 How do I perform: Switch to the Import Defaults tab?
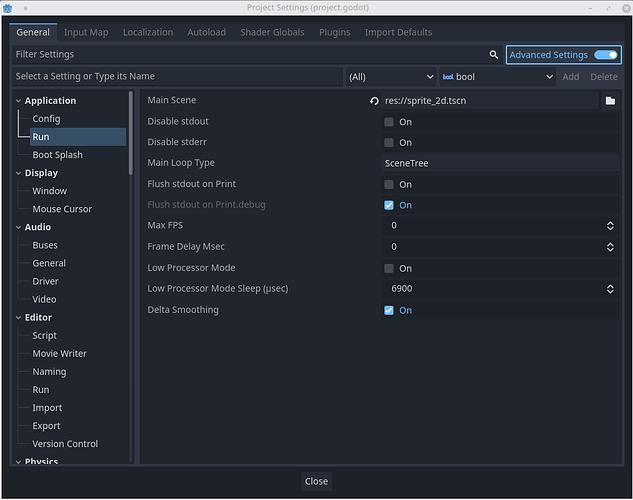pos(398,32)
